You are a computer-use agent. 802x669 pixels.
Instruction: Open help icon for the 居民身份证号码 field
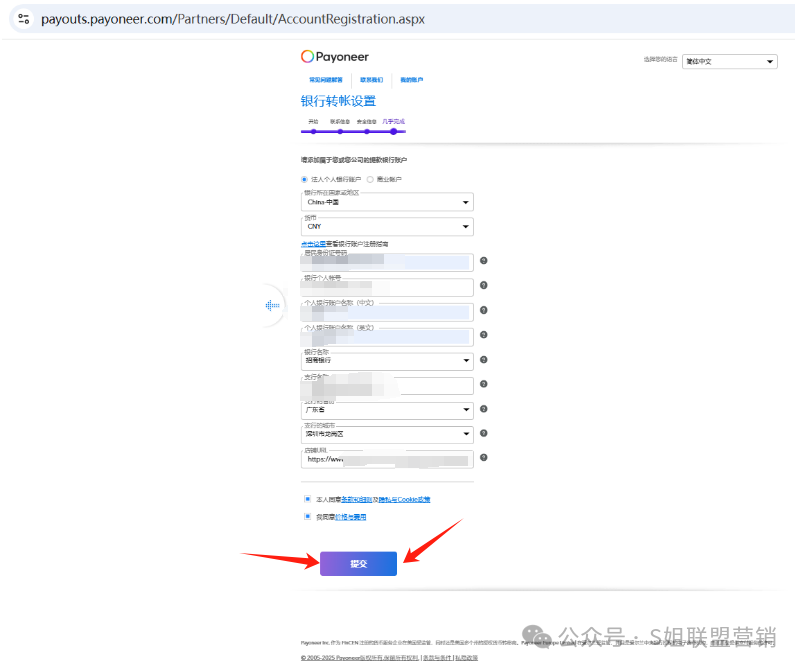pyautogui.click(x=483, y=261)
